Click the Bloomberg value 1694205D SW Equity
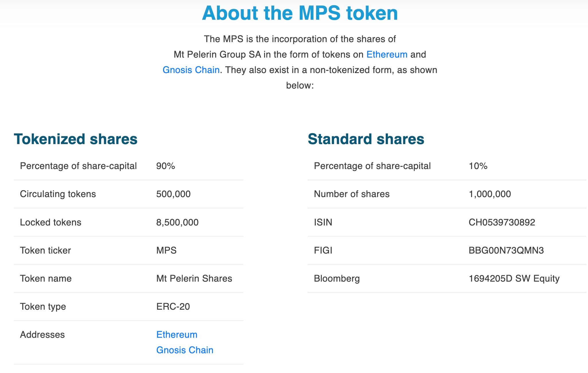Viewport: 588px width, 373px height. click(514, 278)
